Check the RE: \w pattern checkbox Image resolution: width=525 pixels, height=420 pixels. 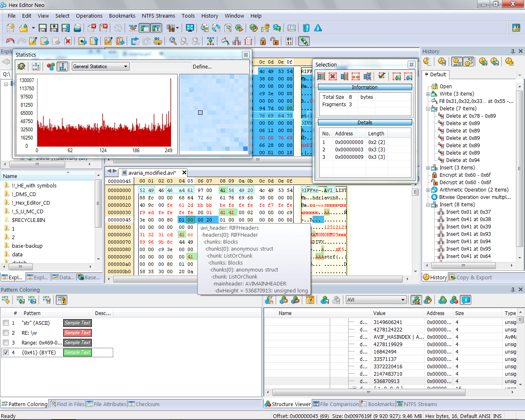[x=6, y=333]
